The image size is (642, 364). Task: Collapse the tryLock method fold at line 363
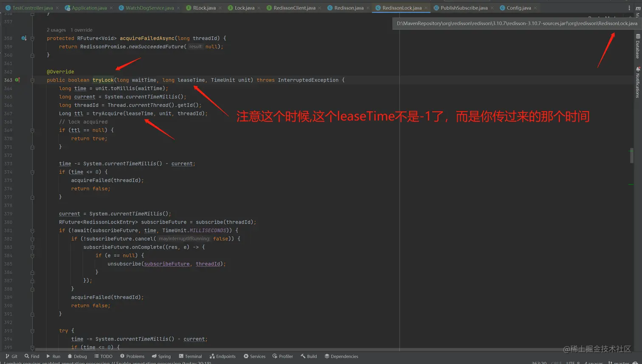point(32,80)
